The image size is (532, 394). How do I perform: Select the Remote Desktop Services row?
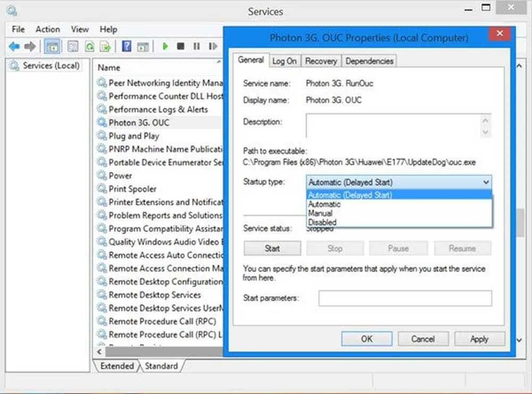tap(159, 295)
